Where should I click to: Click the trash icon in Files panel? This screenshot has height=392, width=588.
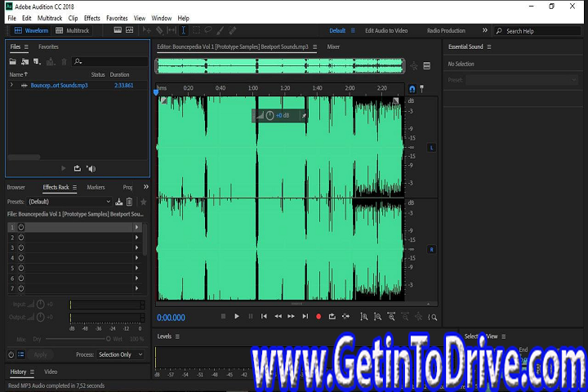click(65, 61)
